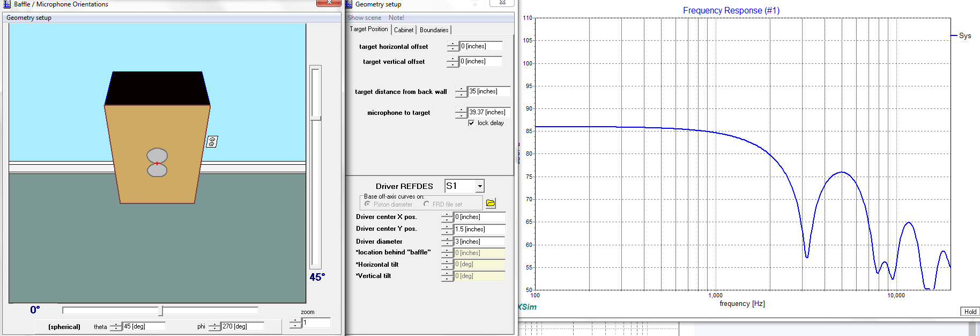
Task: Click target distance from back wall spinner
Action: 461,92
